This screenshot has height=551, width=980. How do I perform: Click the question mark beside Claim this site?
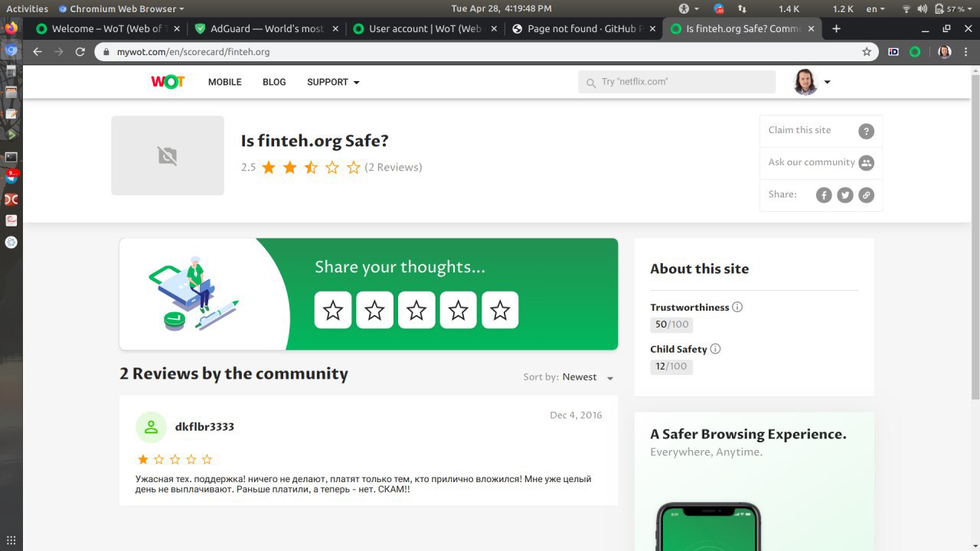tap(866, 131)
